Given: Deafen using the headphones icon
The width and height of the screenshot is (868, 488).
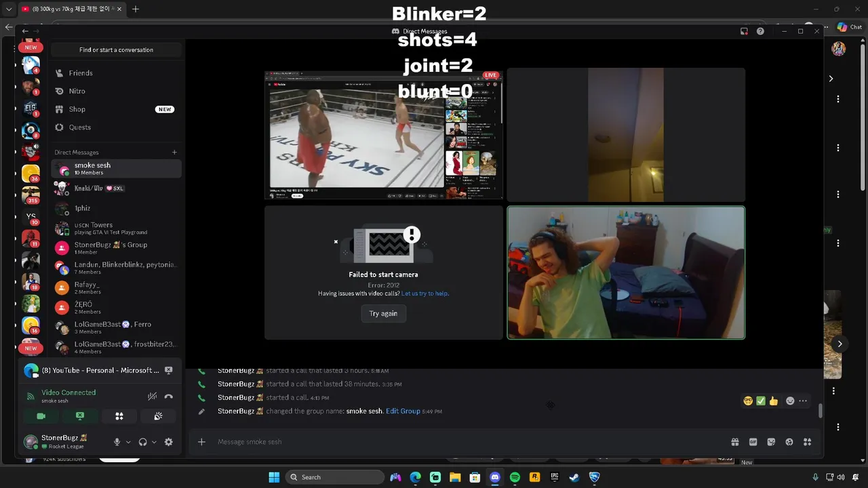Looking at the screenshot, I should (x=142, y=442).
